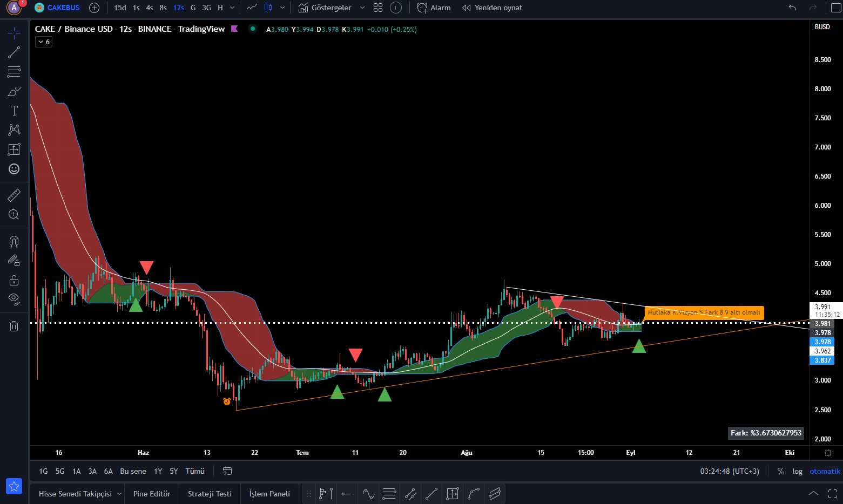Expand the bottom panel with up chevron

813,494
